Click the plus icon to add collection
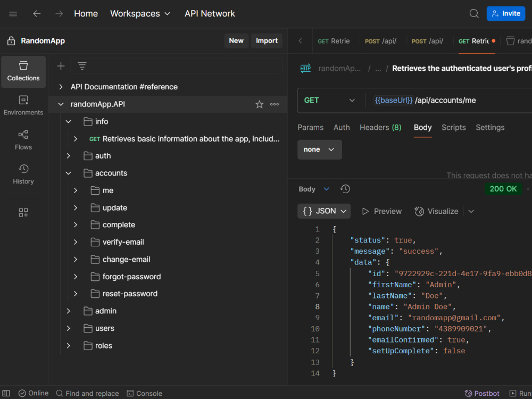The image size is (532, 399). pos(61,66)
